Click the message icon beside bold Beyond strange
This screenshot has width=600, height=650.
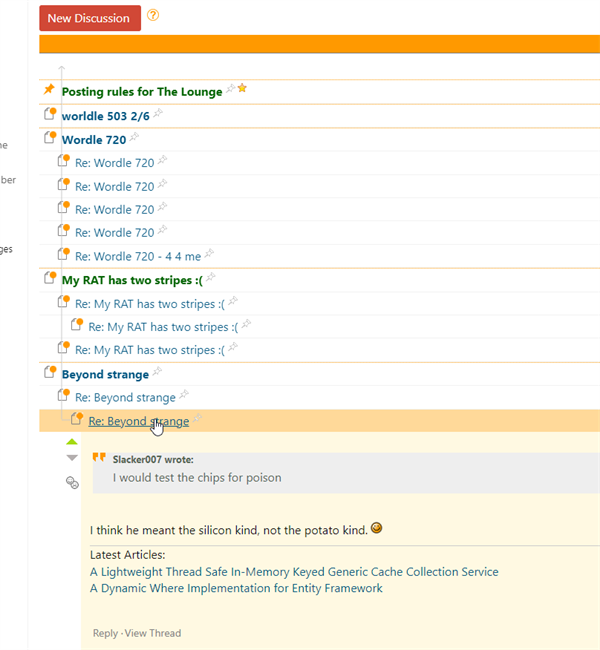point(50,371)
